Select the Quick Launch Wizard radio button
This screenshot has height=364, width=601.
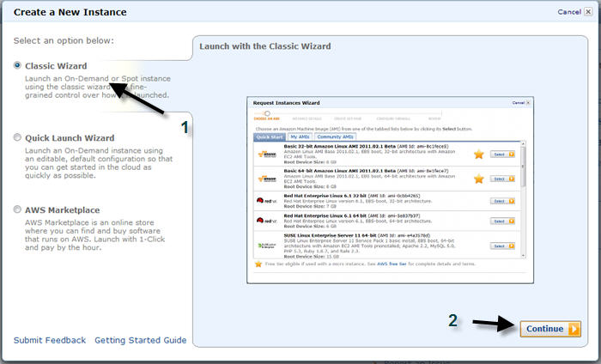(x=17, y=137)
